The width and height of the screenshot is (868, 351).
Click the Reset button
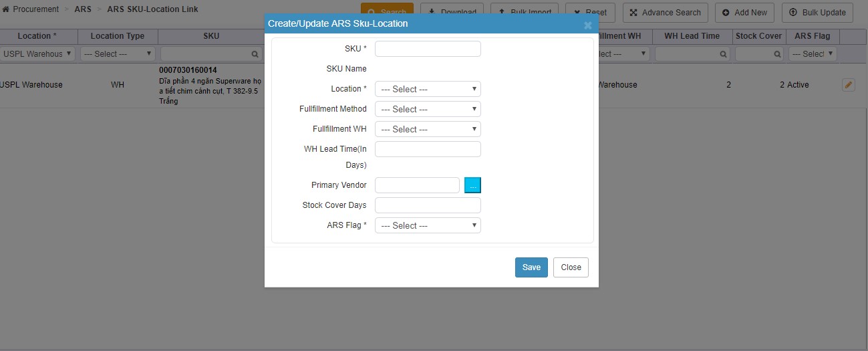[x=590, y=12]
